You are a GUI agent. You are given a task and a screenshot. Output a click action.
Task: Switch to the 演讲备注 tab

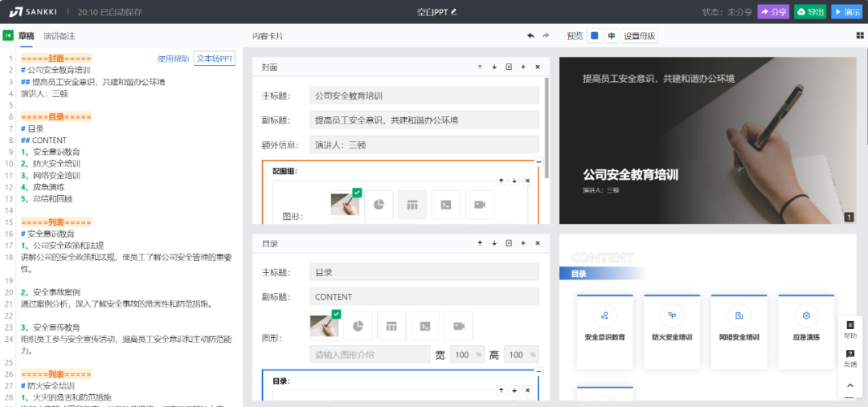(59, 36)
